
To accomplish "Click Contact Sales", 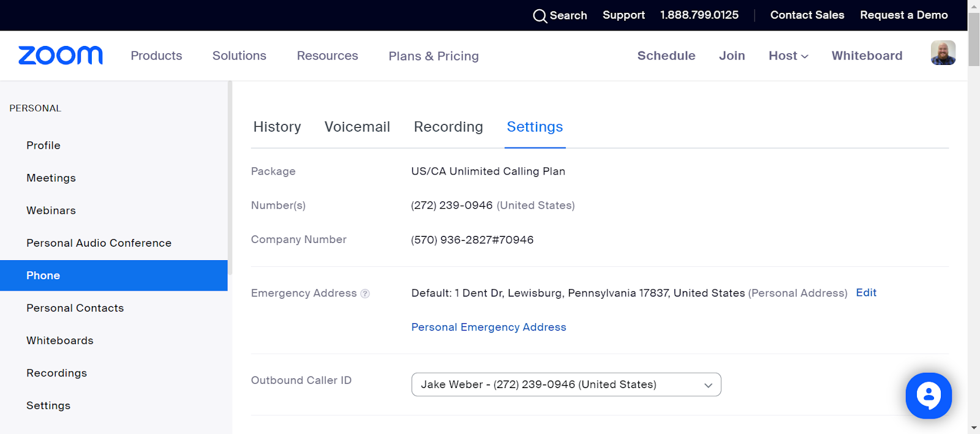I will coord(807,15).
